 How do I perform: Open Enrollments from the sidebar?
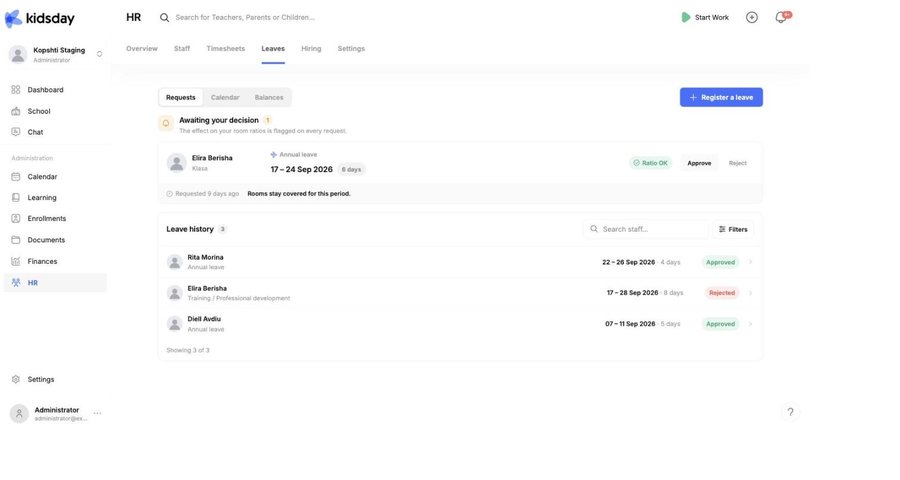coord(55,218)
